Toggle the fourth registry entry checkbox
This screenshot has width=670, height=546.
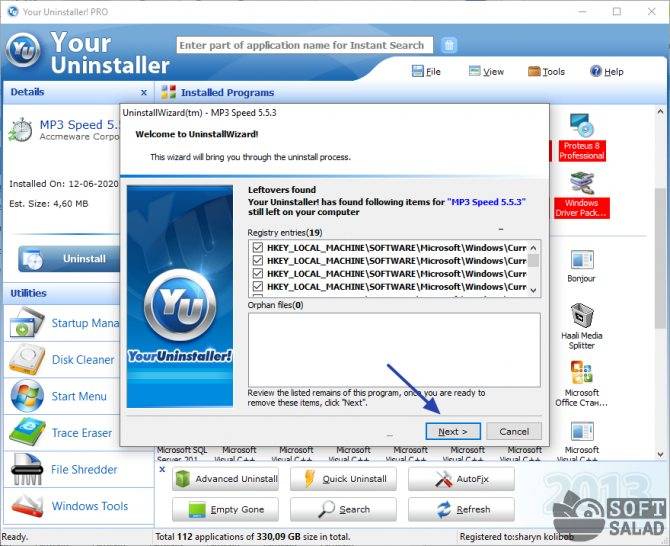point(258,286)
